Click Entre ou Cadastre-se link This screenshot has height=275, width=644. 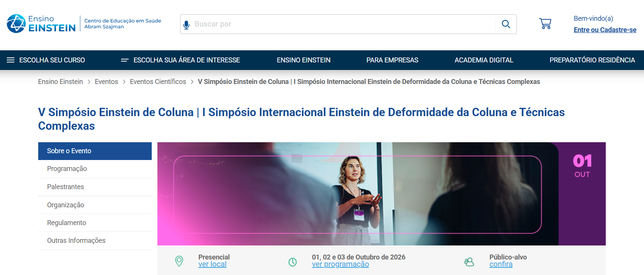[605, 30]
